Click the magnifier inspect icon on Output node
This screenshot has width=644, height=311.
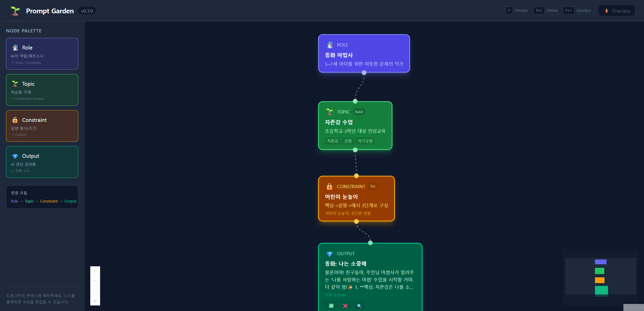(x=359, y=306)
